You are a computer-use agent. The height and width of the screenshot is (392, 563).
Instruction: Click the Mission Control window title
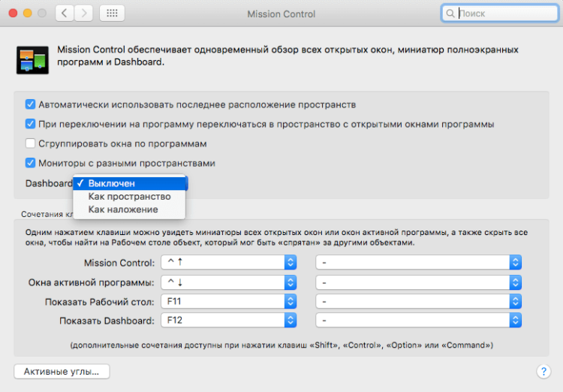(x=281, y=14)
